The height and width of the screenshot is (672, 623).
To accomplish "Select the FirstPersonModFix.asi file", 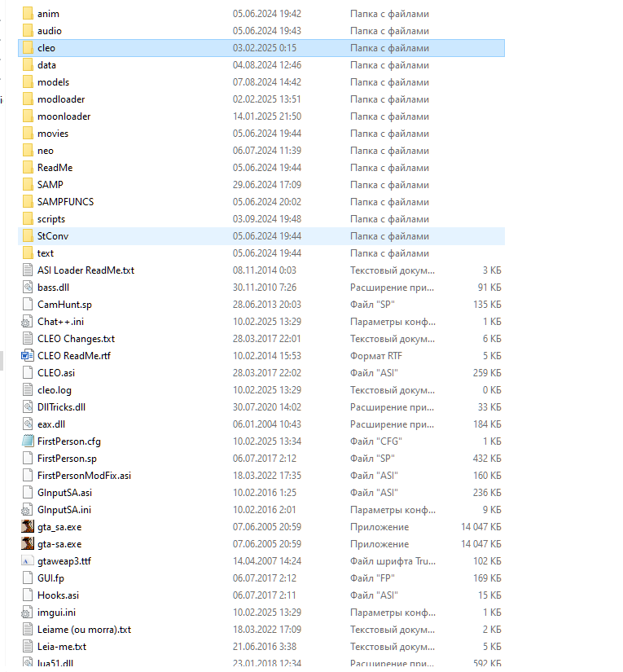I will tap(84, 476).
